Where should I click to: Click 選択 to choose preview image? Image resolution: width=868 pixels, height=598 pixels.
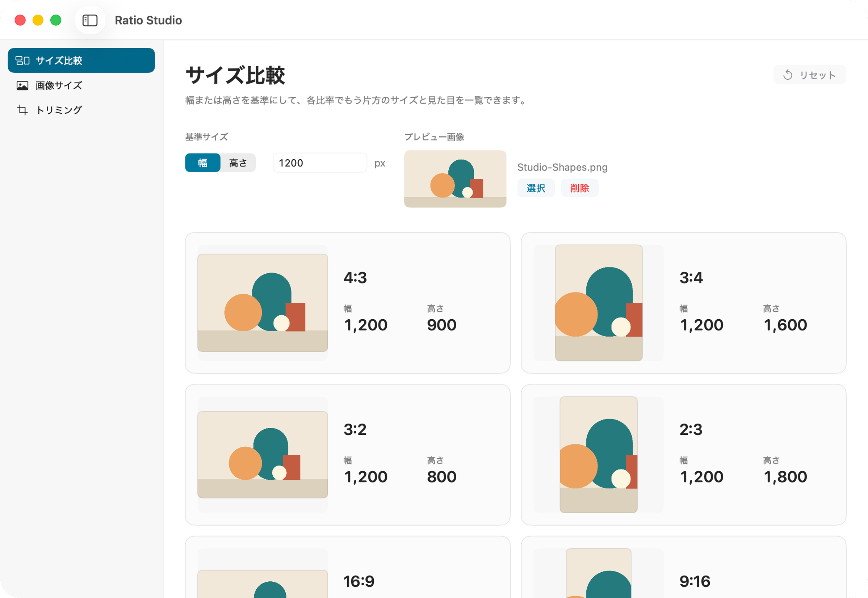536,188
